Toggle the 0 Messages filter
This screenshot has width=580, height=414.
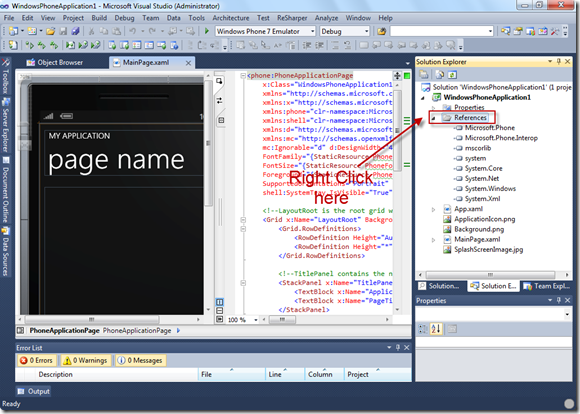click(x=141, y=360)
